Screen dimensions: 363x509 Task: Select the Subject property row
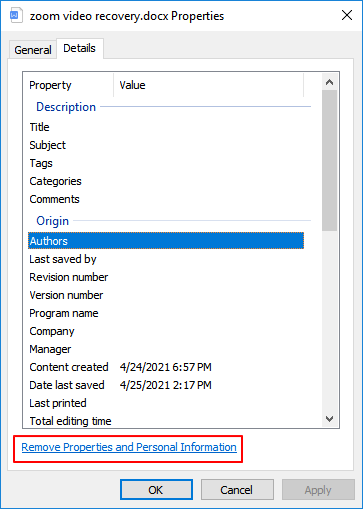pos(166,145)
